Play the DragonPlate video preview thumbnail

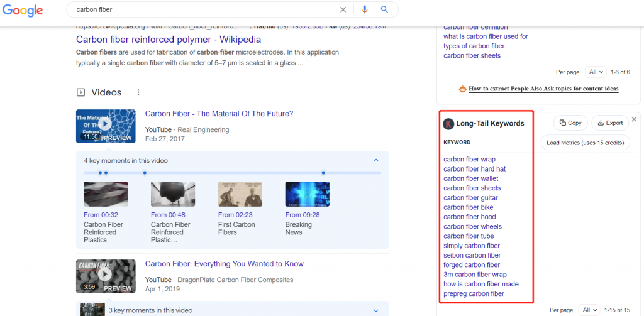click(x=106, y=276)
